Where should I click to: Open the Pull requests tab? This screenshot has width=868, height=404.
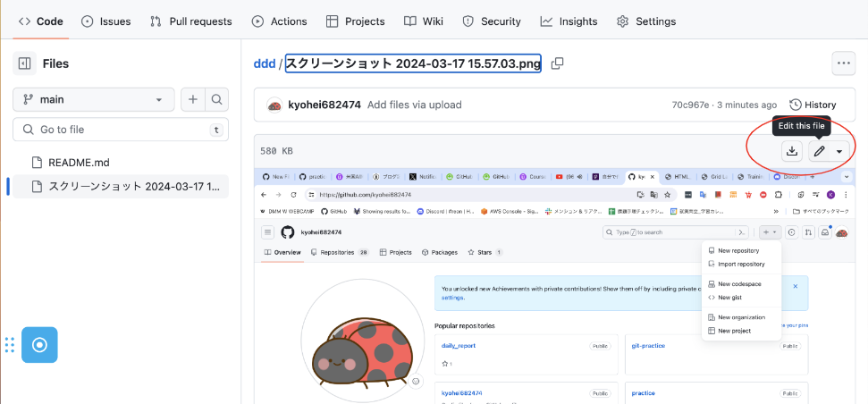click(x=191, y=21)
